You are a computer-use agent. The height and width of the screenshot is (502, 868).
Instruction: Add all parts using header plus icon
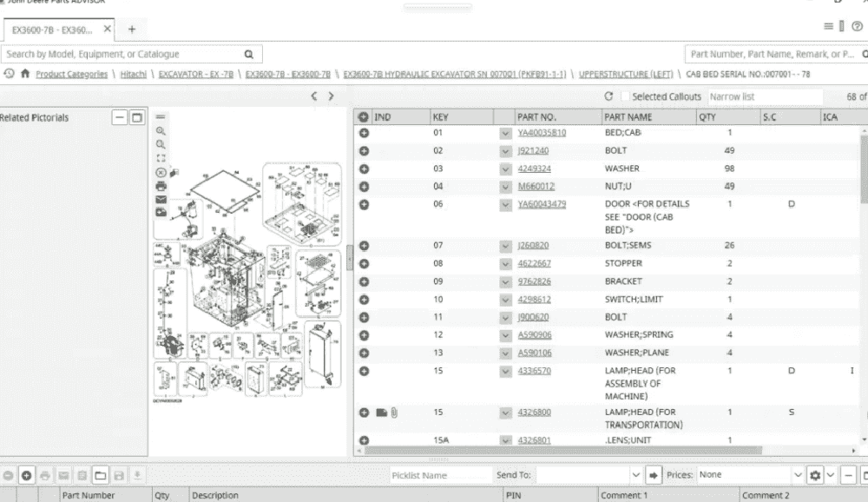pyautogui.click(x=363, y=117)
